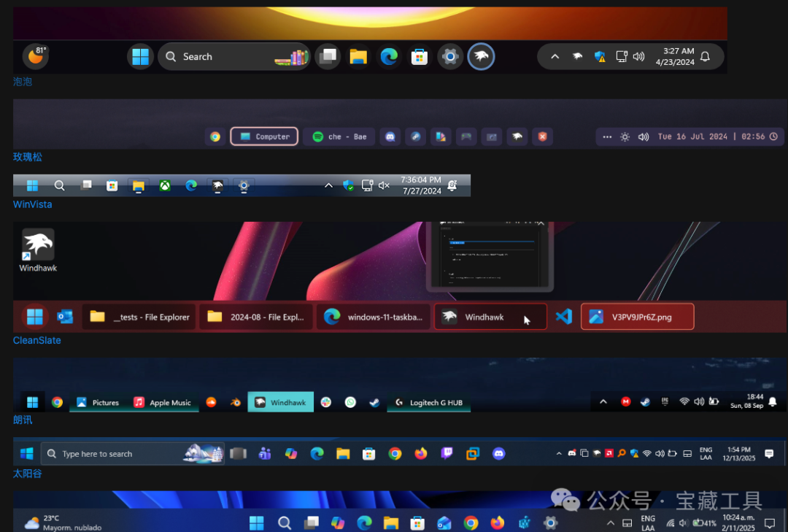Click the Spotify 'che - Bae' taskbar item

[x=339, y=136]
